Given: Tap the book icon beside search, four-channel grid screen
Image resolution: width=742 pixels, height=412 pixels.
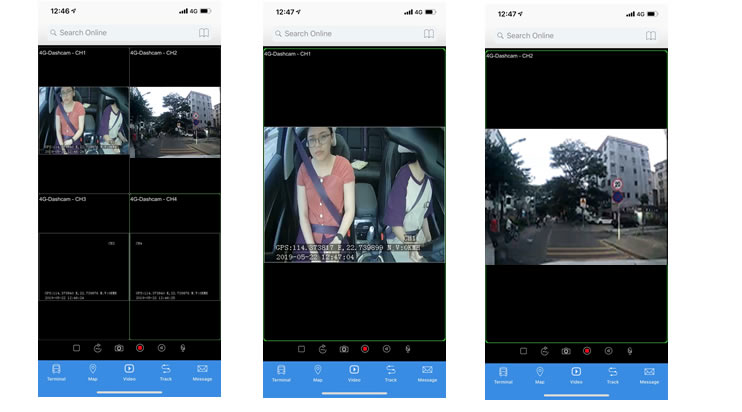Looking at the screenshot, I should [x=204, y=33].
